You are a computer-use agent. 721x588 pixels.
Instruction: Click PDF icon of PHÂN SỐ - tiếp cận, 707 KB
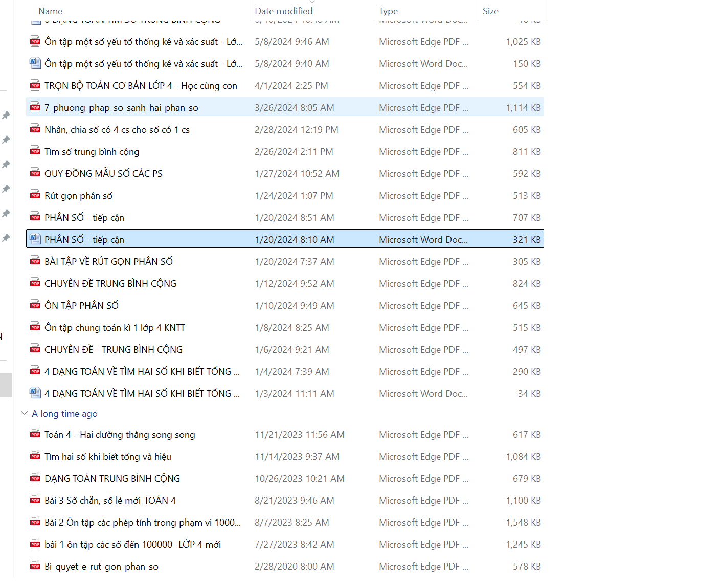click(35, 217)
